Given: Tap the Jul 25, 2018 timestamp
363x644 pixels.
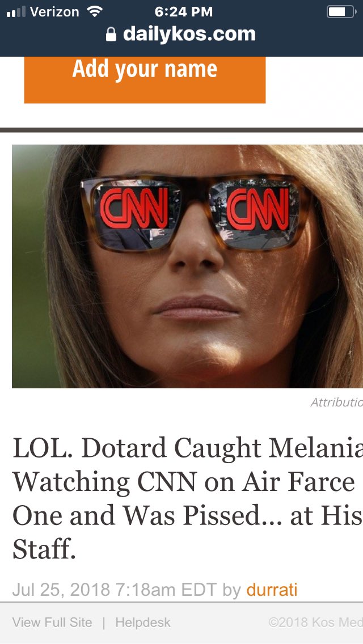Looking at the screenshot, I should pyautogui.click(x=114, y=590).
